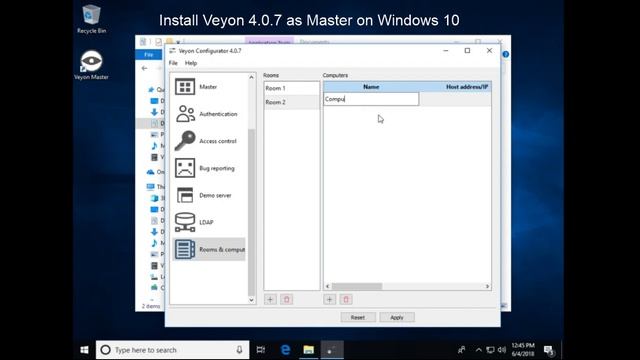
Task: Add a new computer with plus button
Action: [330, 300]
